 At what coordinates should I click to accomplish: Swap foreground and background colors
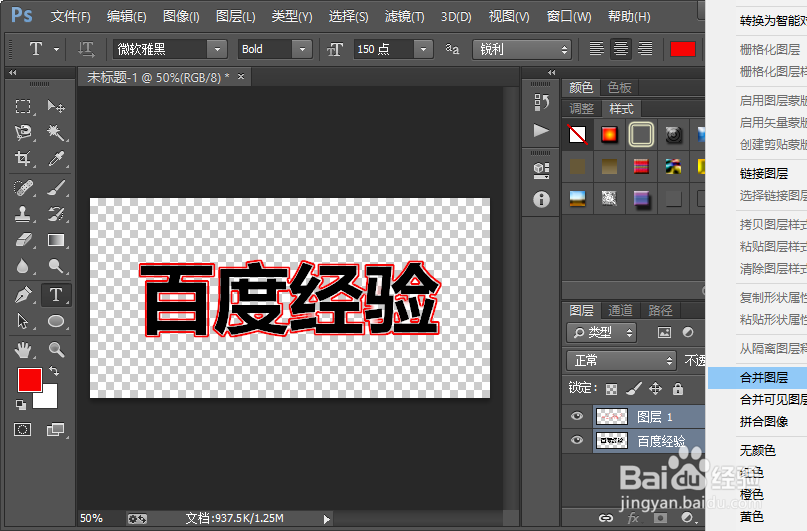point(54,370)
